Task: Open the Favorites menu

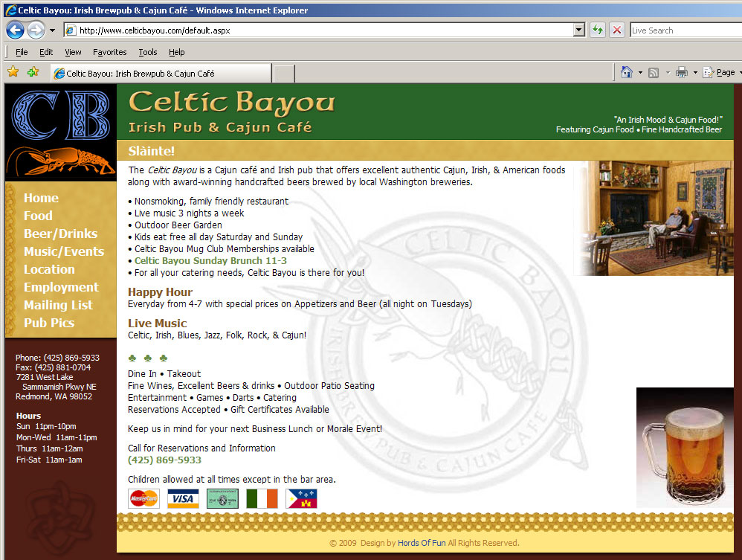Action: (x=110, y=52)
